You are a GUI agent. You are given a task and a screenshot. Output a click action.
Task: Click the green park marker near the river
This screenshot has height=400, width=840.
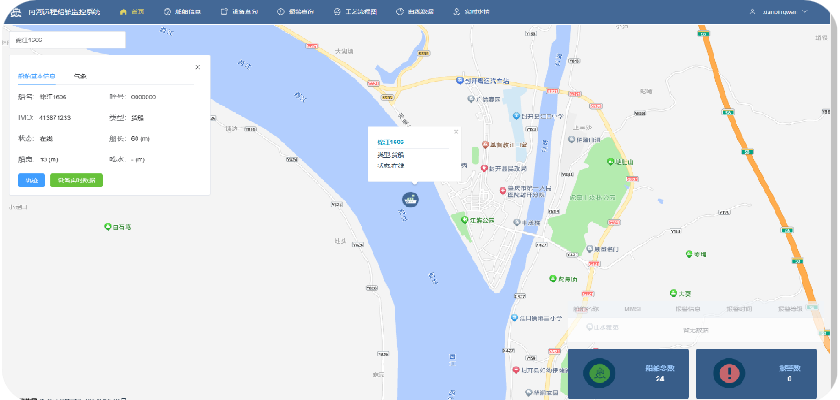click(x=461, y=219)
